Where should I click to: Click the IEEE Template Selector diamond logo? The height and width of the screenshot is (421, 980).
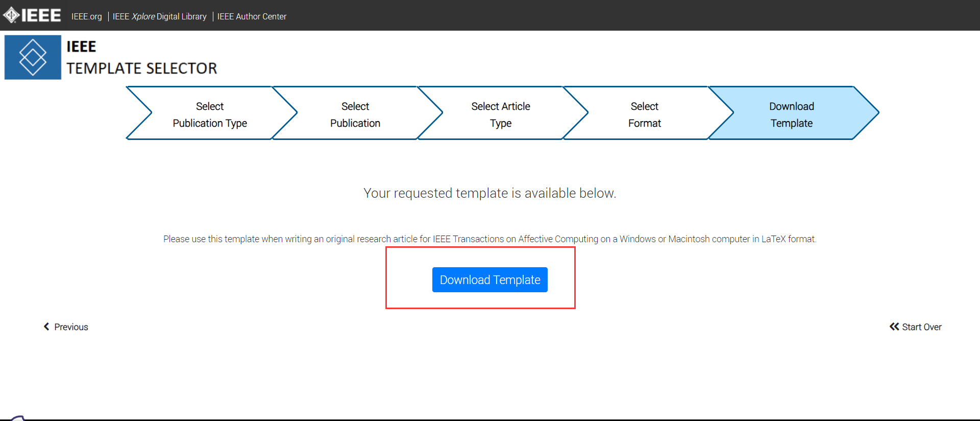33,57
